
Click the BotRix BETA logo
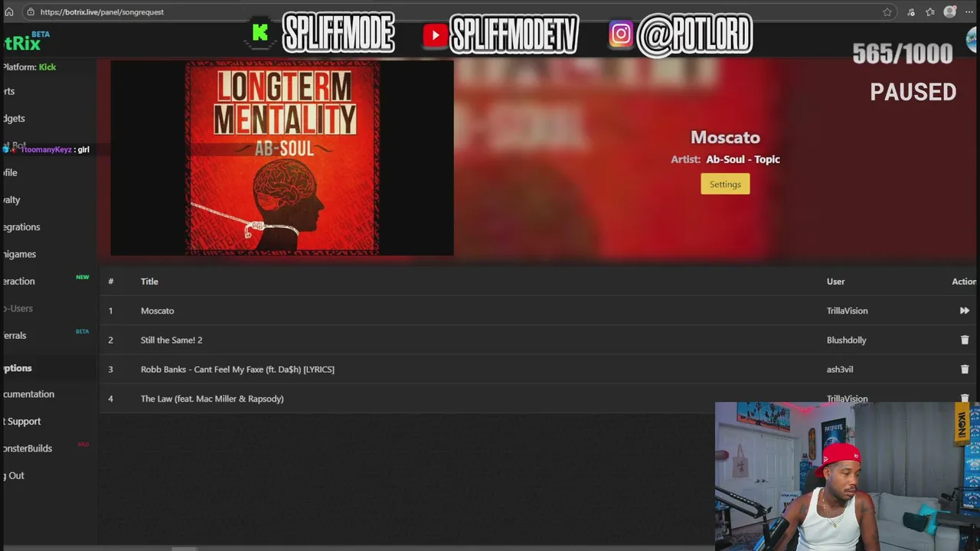coord(26,41)
